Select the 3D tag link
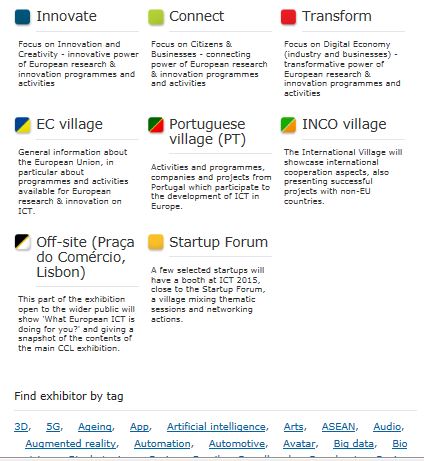Screen dimensions: 424x461 point(21,427)
